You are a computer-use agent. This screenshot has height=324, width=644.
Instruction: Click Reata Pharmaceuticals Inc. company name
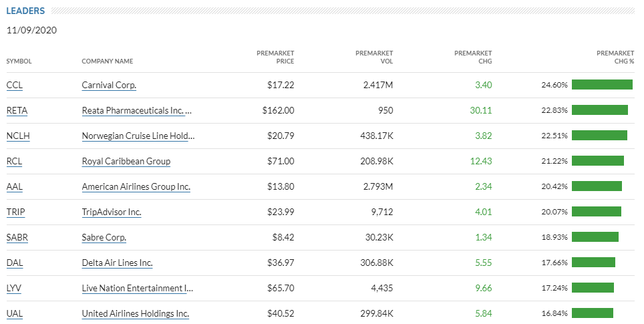coord(136,111)
